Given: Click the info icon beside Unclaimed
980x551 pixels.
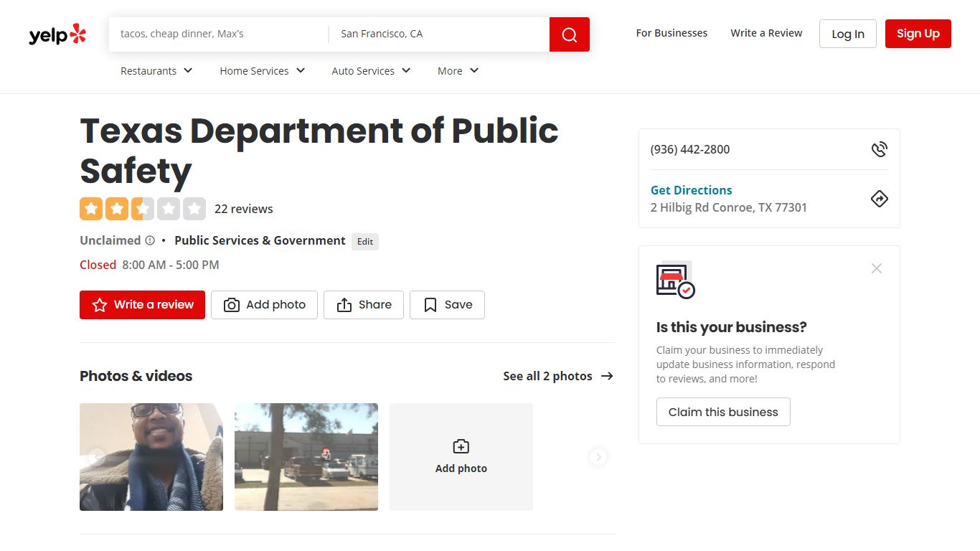Looking at the screenshot, I should [150, 241].
